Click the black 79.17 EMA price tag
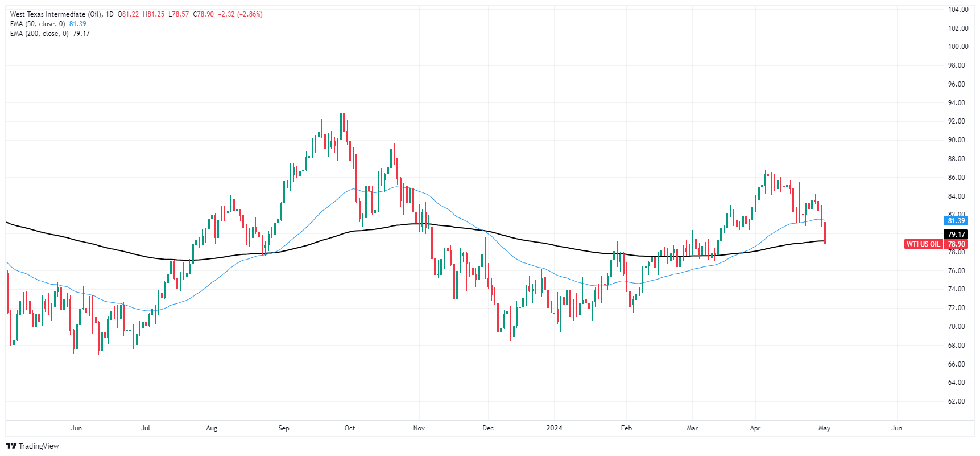The height and width of the screenshot is (456, 980). 956,235
